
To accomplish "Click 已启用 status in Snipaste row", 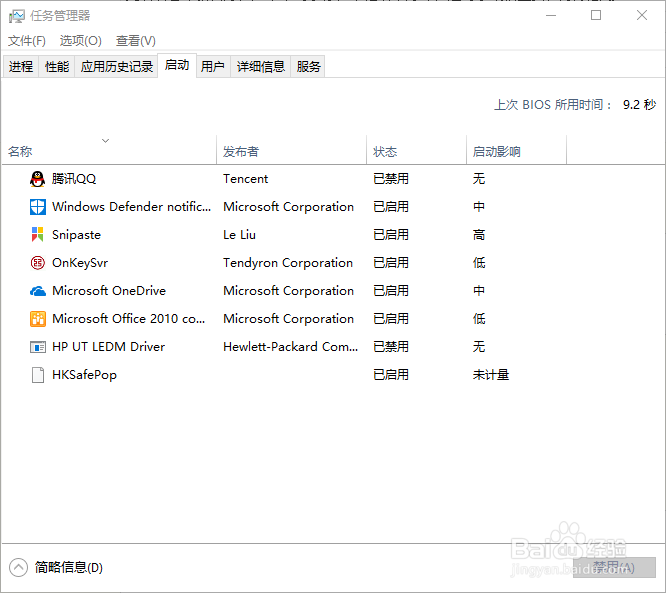I will tap(391, 235).
